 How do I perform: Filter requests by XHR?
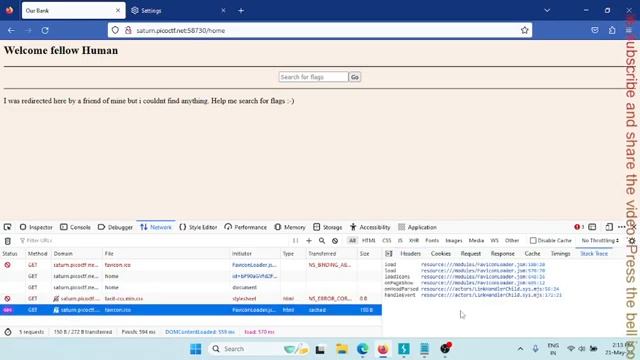pos(414,241)
